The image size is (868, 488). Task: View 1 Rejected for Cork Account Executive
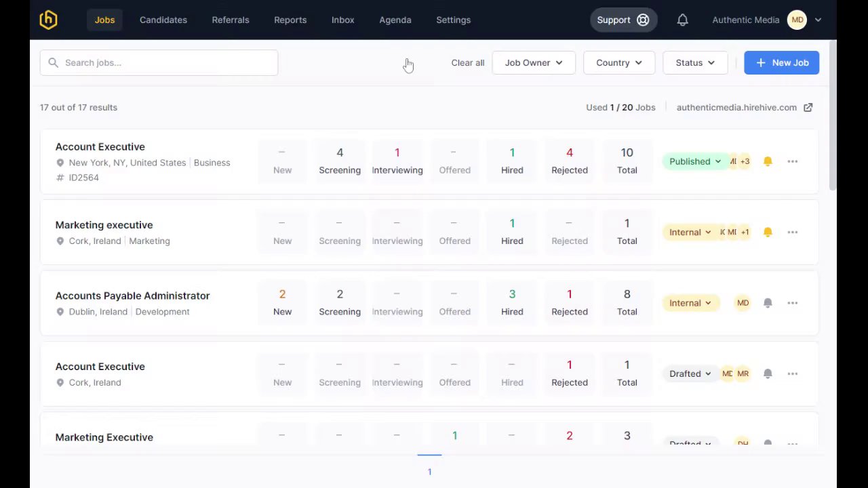tap(570, 373)
